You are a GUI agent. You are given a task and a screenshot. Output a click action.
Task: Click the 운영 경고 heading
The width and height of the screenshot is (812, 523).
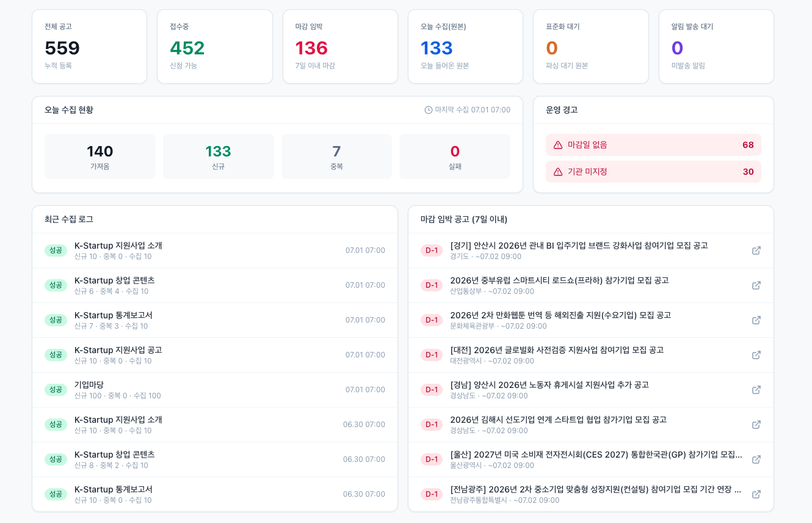tap(562, 110)
